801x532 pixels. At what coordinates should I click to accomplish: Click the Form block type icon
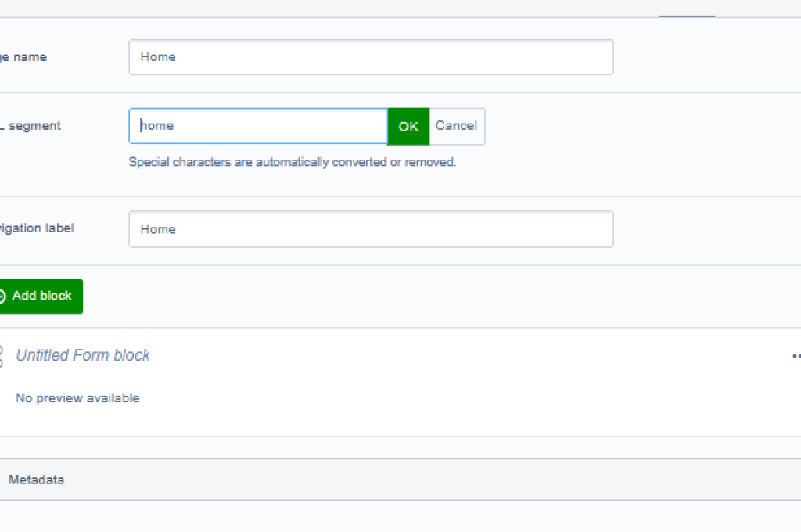coord(2,356)
